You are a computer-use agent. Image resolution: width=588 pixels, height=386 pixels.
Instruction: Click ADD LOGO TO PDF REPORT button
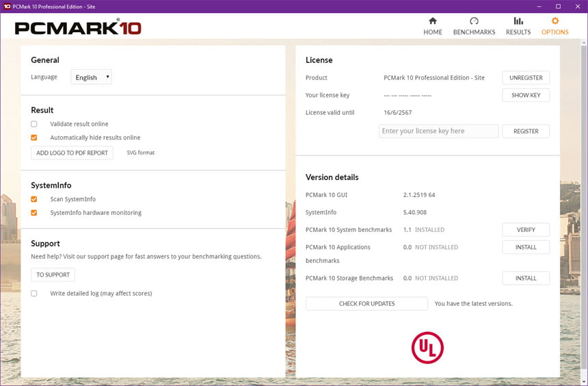[x=72, y=153]
